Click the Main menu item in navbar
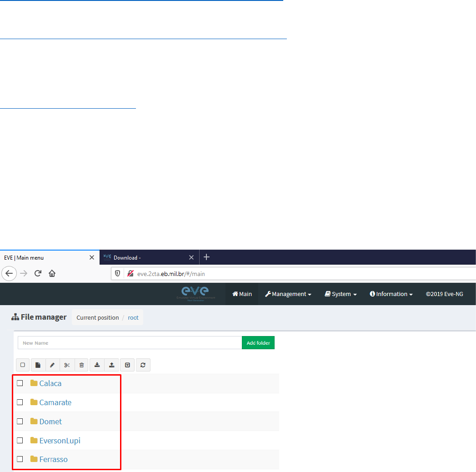The width and height of the screenshot is (476, 472). [242, 294]
